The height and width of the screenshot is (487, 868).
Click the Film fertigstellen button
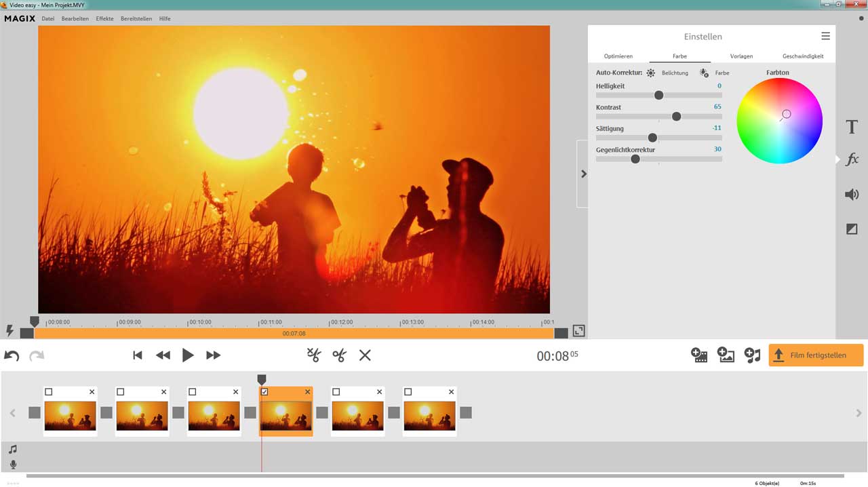tap(816, 355)
